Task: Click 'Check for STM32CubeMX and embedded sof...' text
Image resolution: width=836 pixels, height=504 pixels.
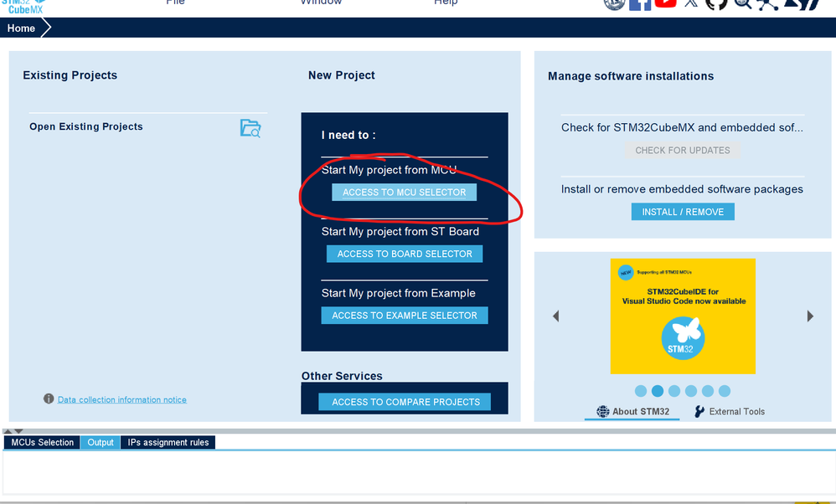Action: (682, 127)
